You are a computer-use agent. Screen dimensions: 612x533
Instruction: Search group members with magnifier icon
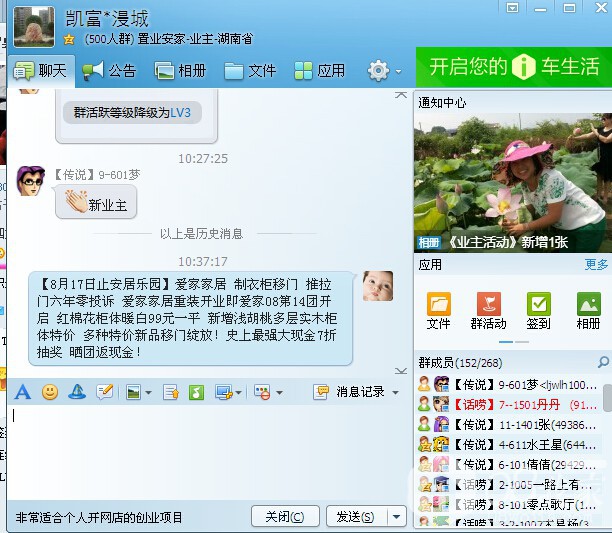[x=603, y=362]
